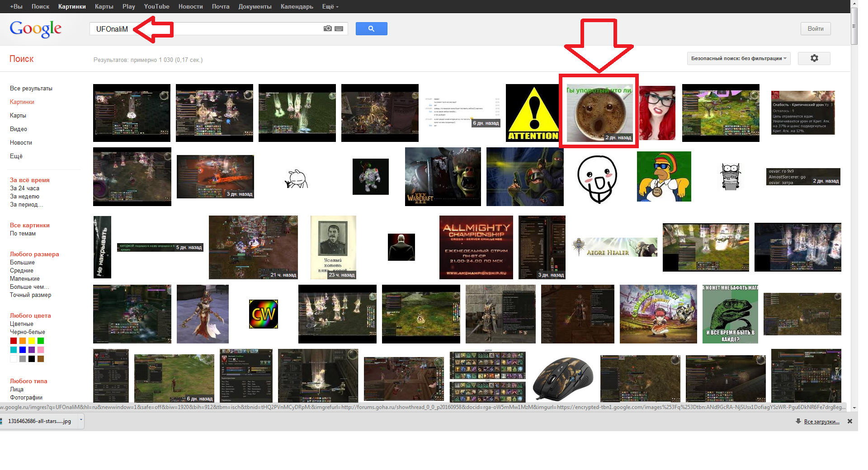The image size is (868, 470).
Task: Filter images by teal color swatch
Action: click(x=14, y=350)
